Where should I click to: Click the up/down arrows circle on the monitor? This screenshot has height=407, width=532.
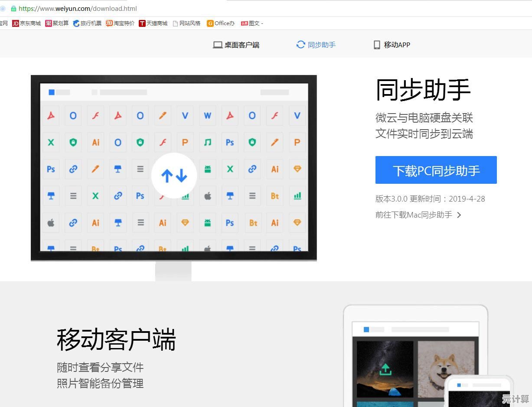(174, 176)
